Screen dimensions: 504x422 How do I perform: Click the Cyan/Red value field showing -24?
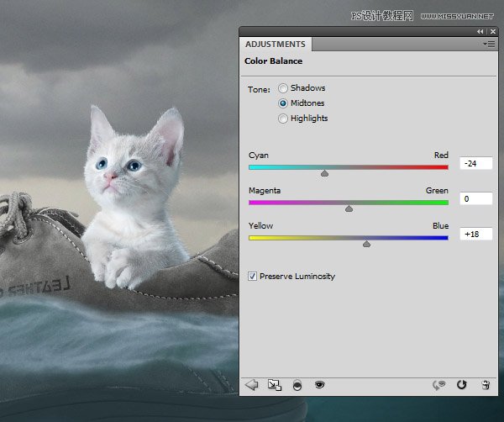coord(475,163)
